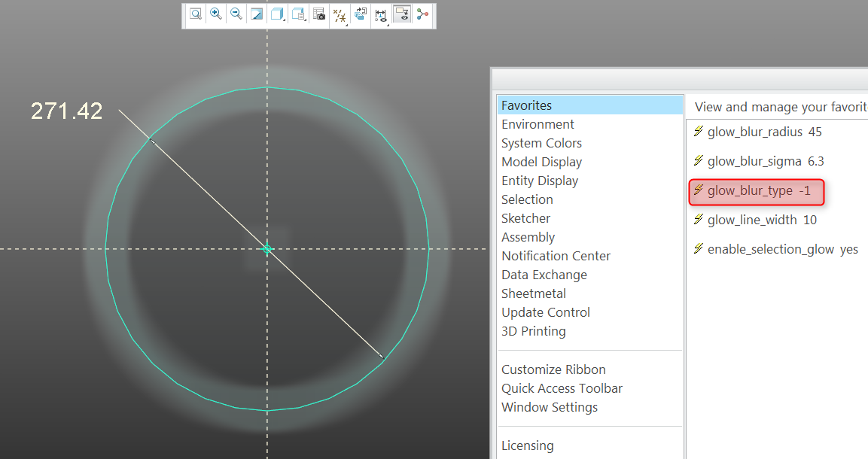Viewport: 868px width, 459px height.
Task: Click the lightning icon beside glow_blur_radius
Action: [699, 131]
